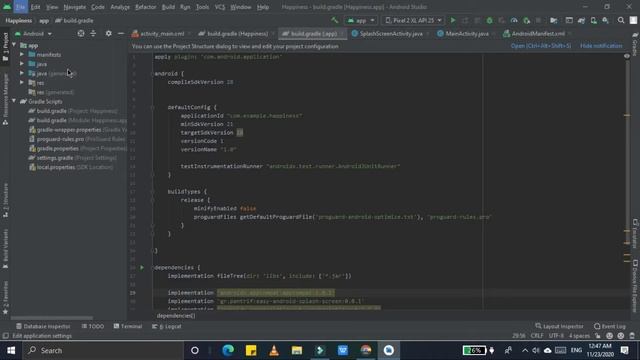Expand the java (generated) folder arrow
Viewport: 640px width, 360px height.
click(x=22, y=73)
